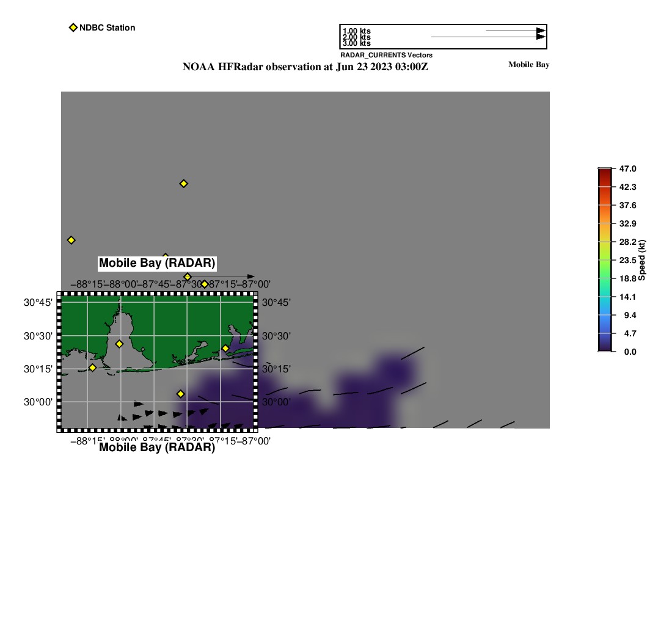Click the '3.00 kts' vector legend entry
Viewport: 672px width, 641px height.
tap(356, 43)
